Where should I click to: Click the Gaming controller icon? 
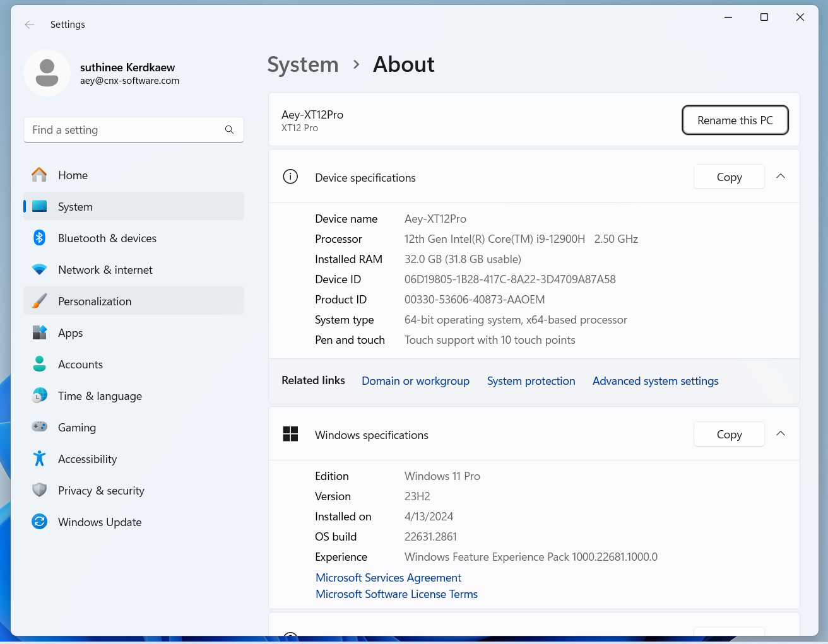coord(39,427)
